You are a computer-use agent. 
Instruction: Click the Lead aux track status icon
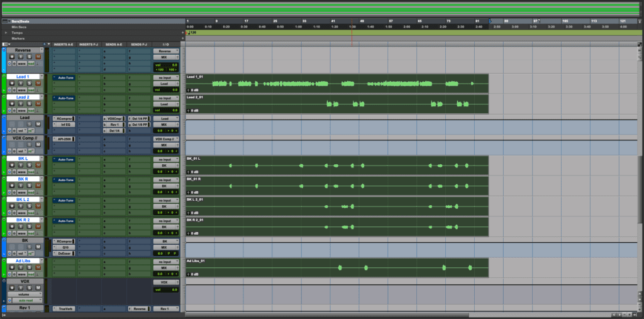coord(4,117)
